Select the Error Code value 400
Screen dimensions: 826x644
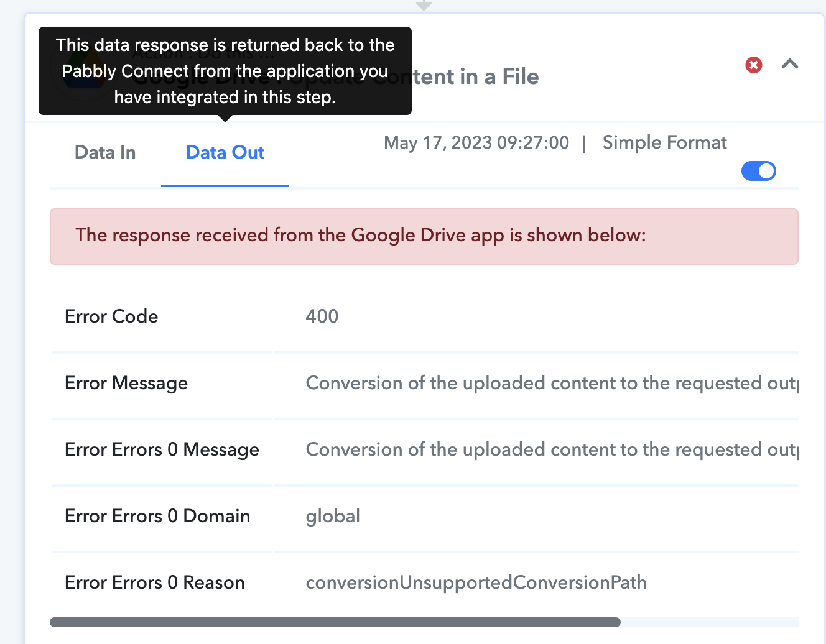point(322,316)
